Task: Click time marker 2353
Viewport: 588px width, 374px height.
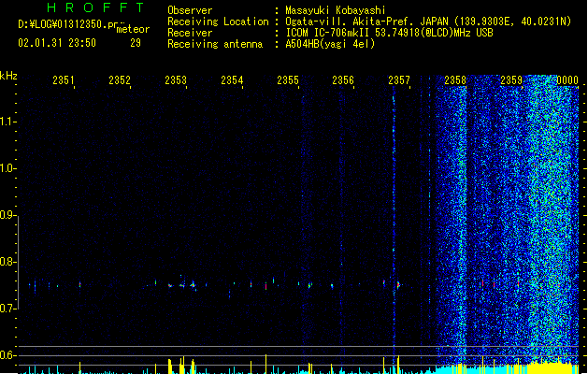Action: [x=176, y=80]
